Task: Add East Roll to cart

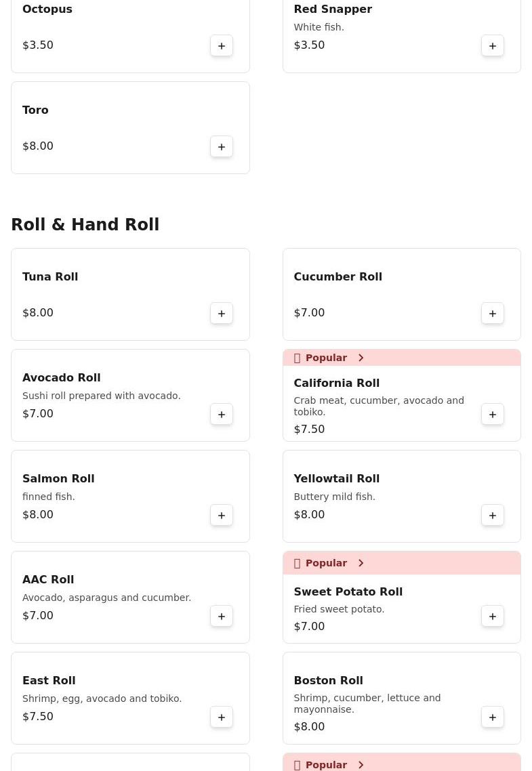Action: (222, 717)
